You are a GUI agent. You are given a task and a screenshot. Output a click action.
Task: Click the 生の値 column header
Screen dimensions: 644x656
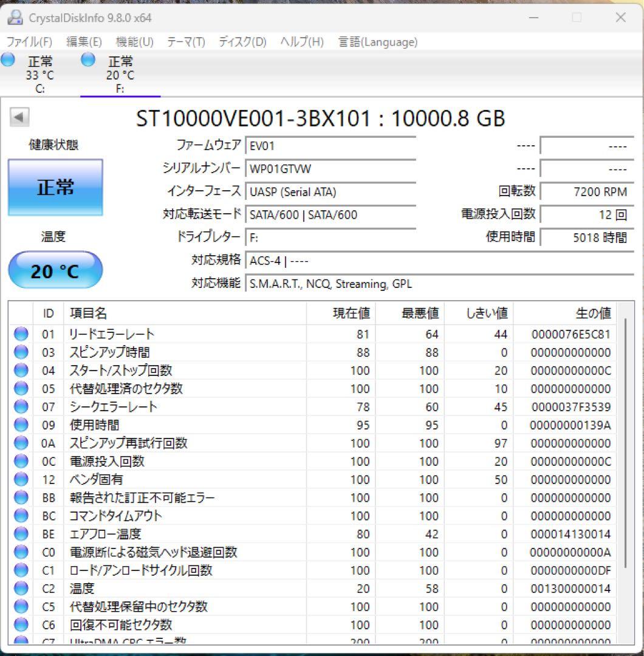564,313
